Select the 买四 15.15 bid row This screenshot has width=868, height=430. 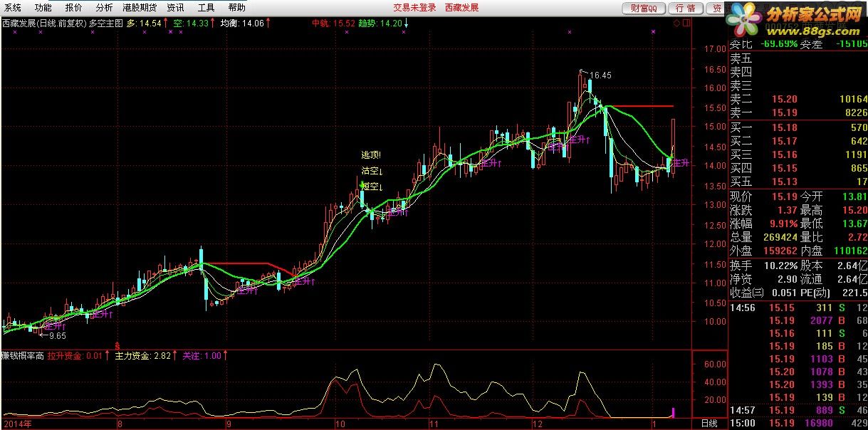click(x=798, y=168)
